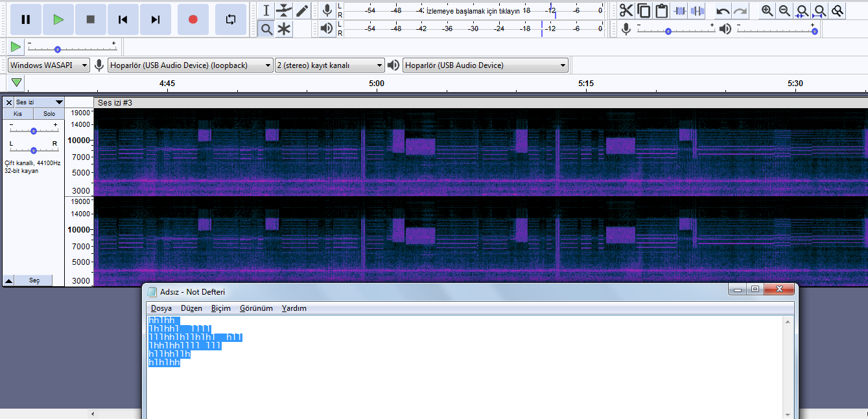The width and height of the screenshot is (868, 419).
Task: Open the Hoparlör (USB Audio Device) playback dropdown
Action: [x=486, y=65]
